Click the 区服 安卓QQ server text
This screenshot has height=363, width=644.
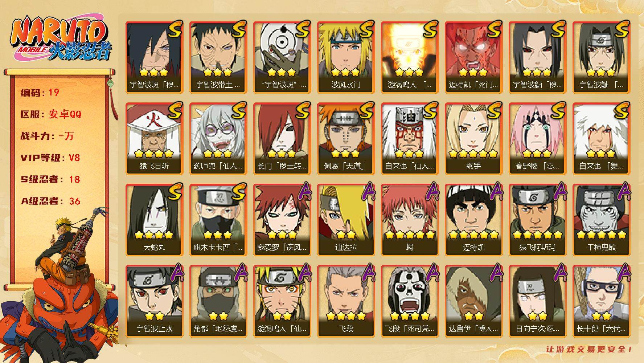point(51,114)
